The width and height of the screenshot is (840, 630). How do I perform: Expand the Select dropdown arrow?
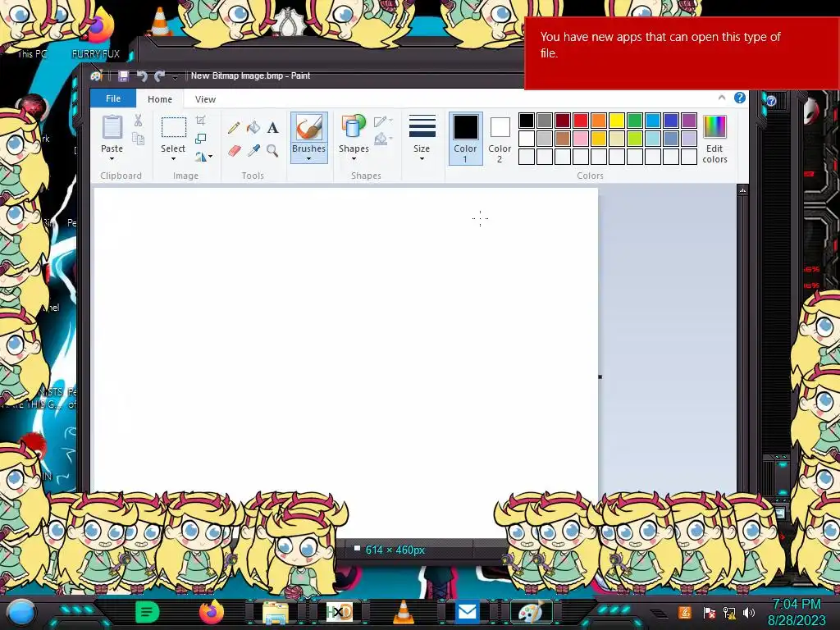[173, 158]
